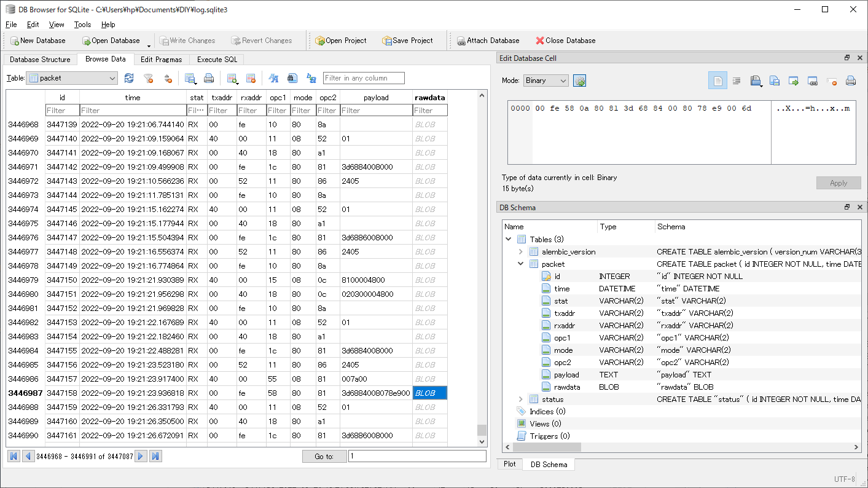
Task: Open cell data in external application icon
Action: 794,81
